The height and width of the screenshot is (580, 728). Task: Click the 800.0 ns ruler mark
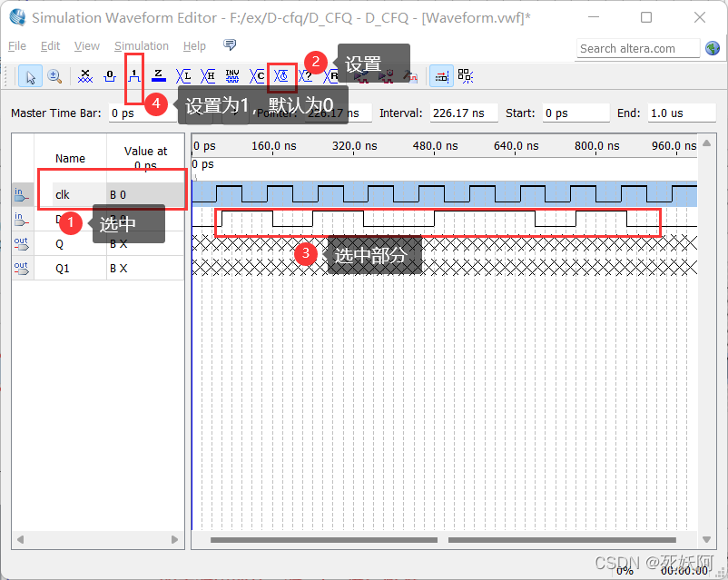click(x=596, y=146)
